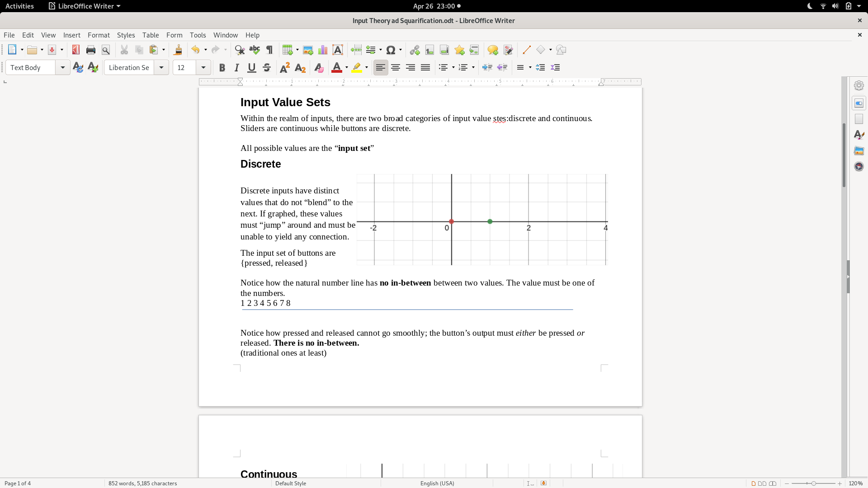This screenshot has width=868, height=488.
Task: Insert a footnote
Action: (x=429, y=50)
